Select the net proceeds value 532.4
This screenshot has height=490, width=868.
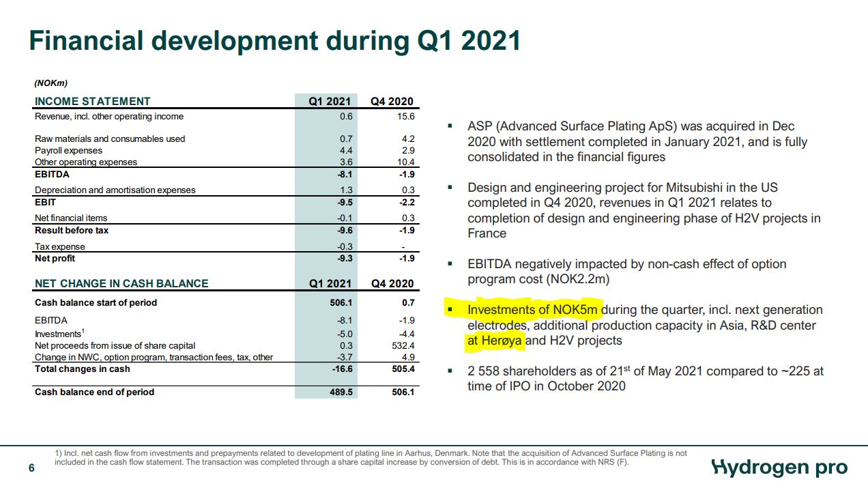click(401, 346)
